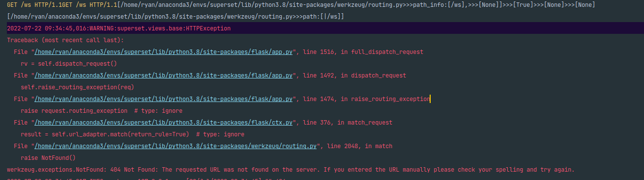
Task: Click the 'Traceback (most recent call last):' line
Action: [x=65, y=40]
